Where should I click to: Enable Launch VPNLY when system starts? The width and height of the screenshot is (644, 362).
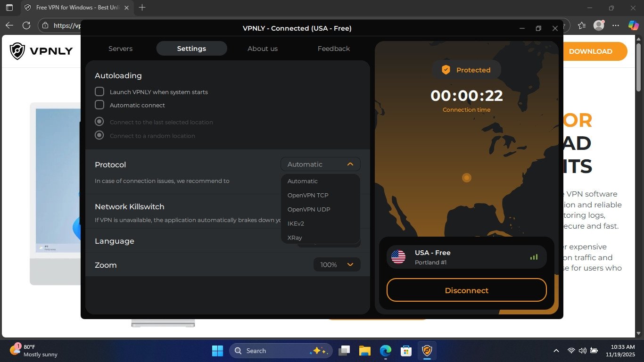coord(99,92)
